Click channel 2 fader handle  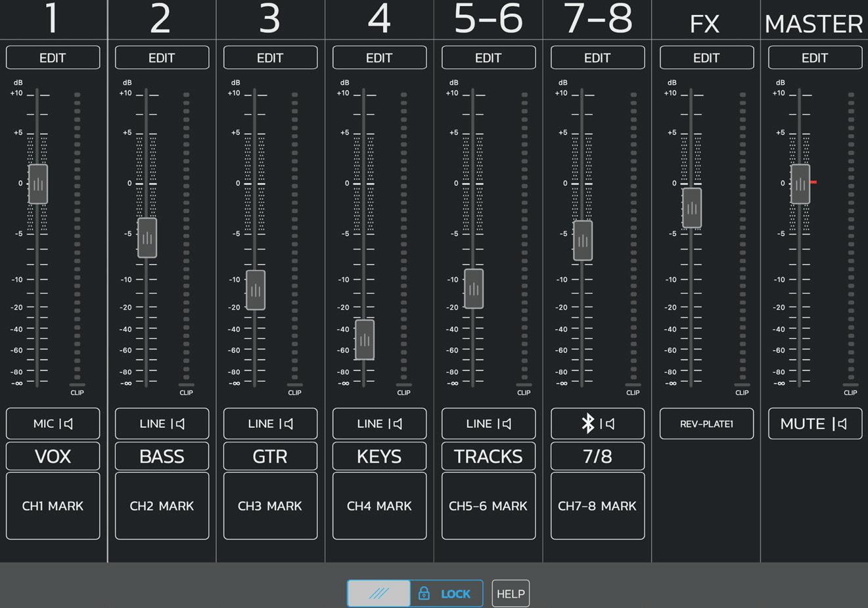tap(147, 238)
